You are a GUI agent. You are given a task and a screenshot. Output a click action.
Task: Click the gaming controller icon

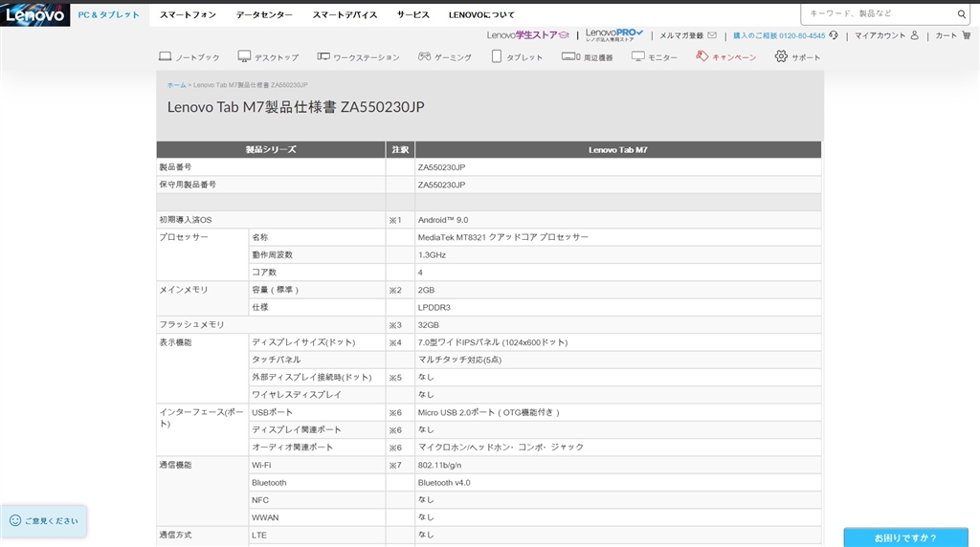pyautogui.click(x=424, y=56)
